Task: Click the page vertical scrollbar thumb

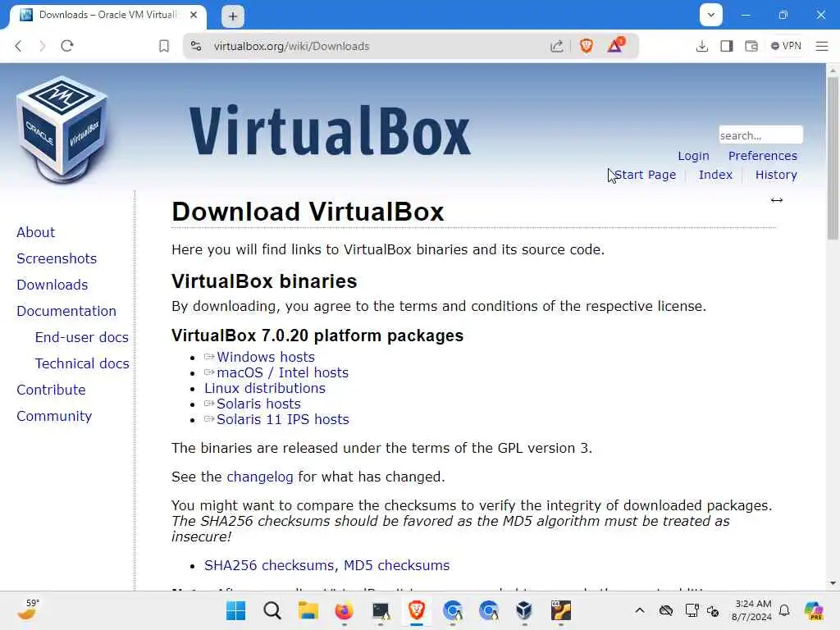Action: 833,158
